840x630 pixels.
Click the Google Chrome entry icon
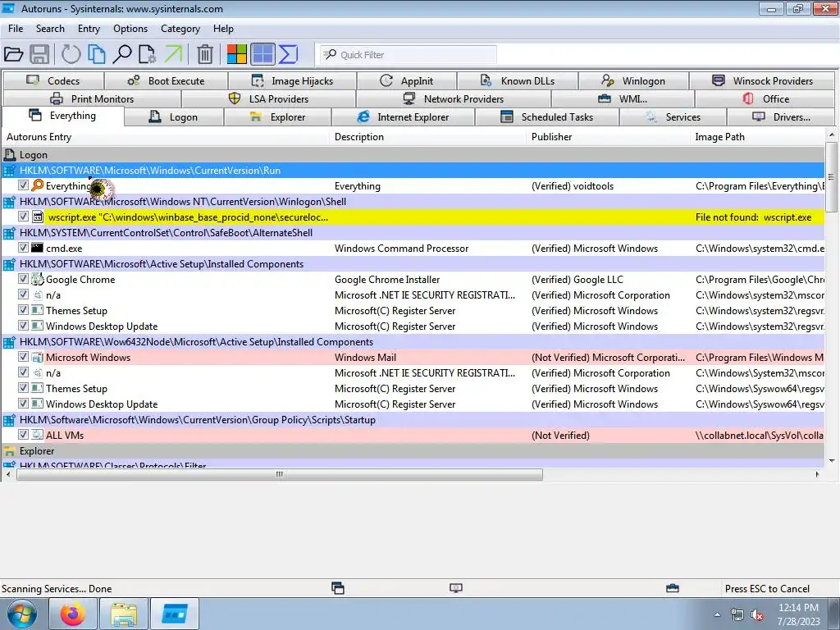coord(38,279)
